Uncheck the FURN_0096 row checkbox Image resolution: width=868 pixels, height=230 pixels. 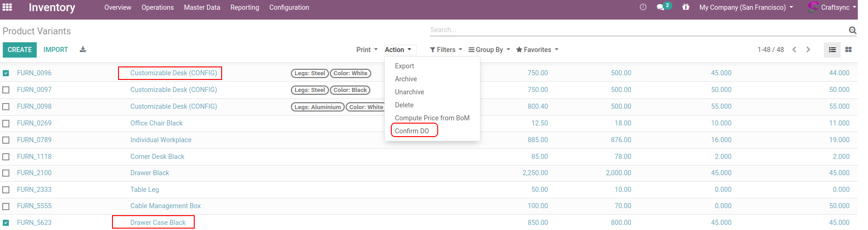[6, 73]
